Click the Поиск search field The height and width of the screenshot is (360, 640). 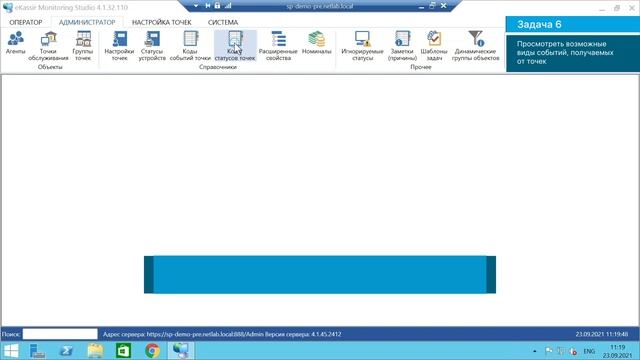[60, 334]
